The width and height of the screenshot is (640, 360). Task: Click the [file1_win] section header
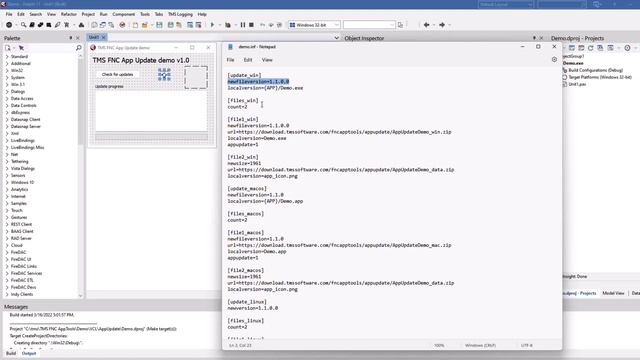click(243, 119)
